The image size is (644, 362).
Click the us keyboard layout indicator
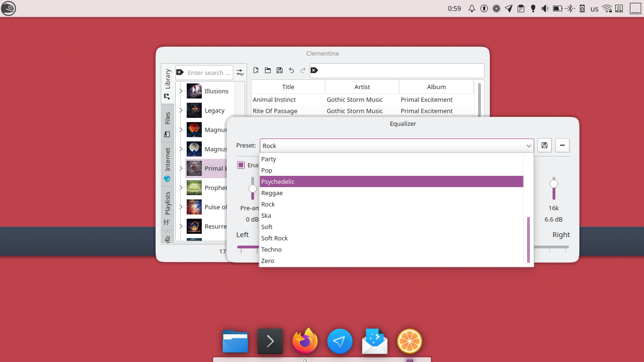594,8
